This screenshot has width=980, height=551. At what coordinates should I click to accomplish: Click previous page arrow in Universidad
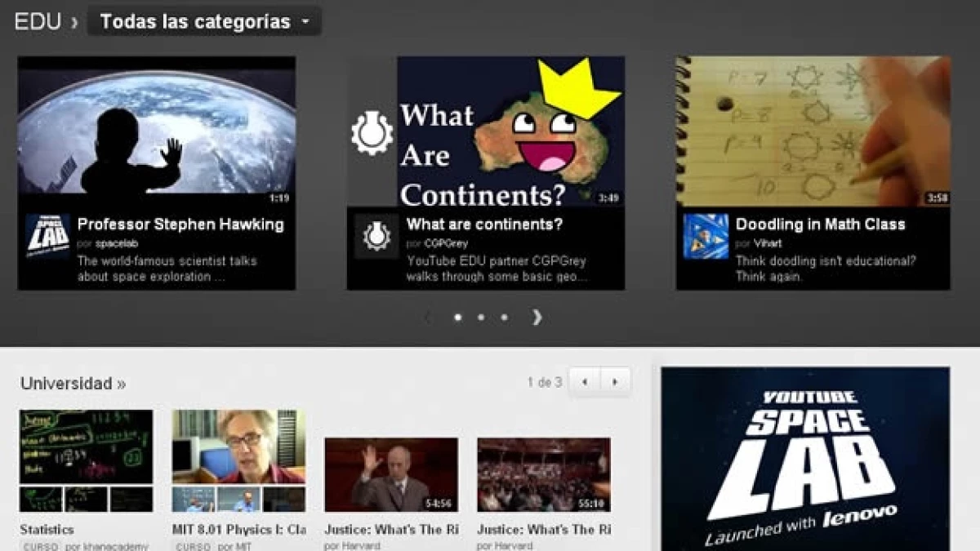click(585, 381)
